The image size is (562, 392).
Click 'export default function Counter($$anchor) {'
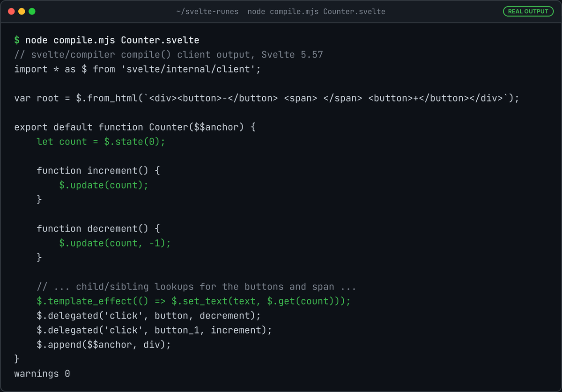click(134, 127)
